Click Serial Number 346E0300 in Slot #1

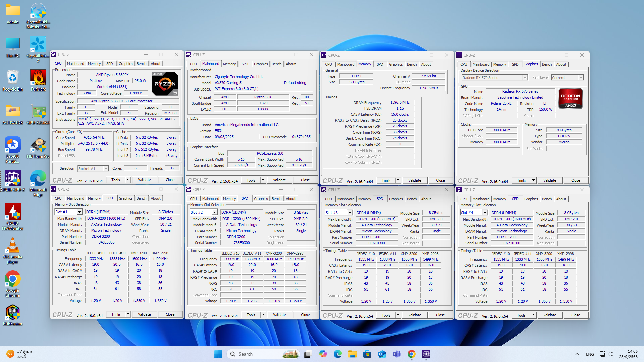click(106, 242)
